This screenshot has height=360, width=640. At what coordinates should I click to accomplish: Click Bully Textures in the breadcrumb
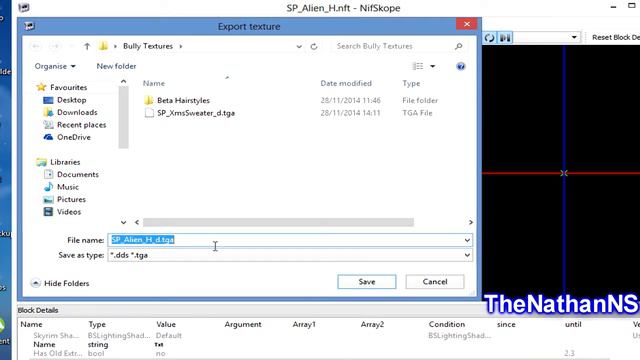[148, 46]
